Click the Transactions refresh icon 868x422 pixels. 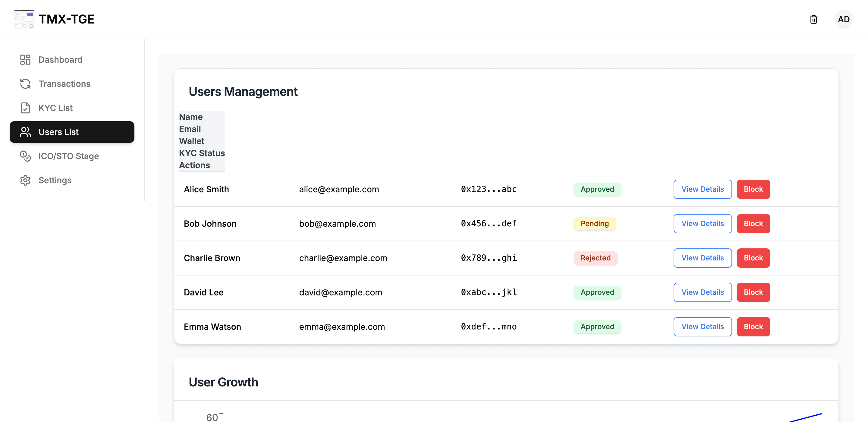coord(25,83)
